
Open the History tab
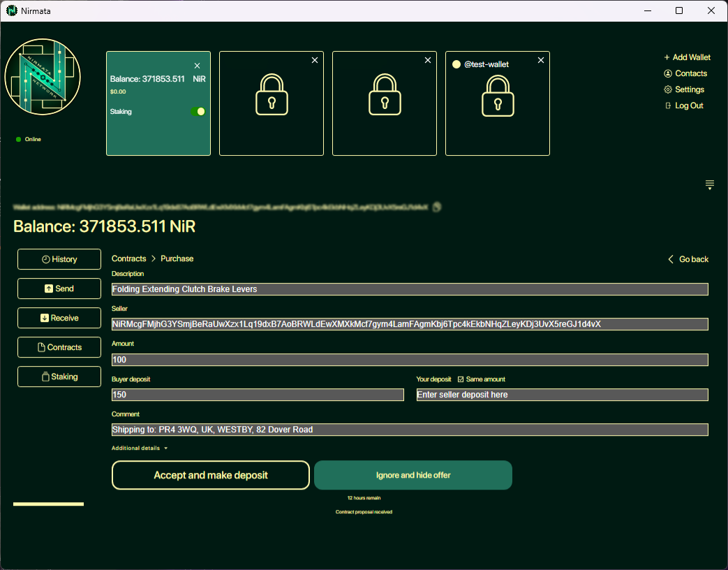(59, 259)
